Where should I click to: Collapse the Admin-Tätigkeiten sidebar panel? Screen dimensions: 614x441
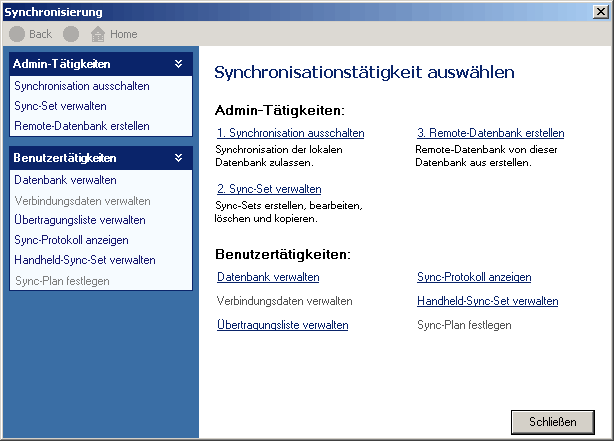click(178, 64)
